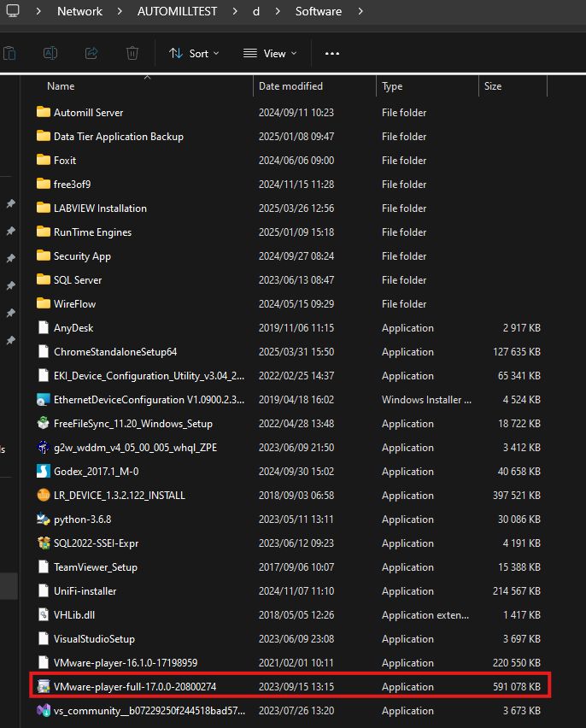Click the Share toolbar icon
Screen dimensions: 586x728
point(91,53)
